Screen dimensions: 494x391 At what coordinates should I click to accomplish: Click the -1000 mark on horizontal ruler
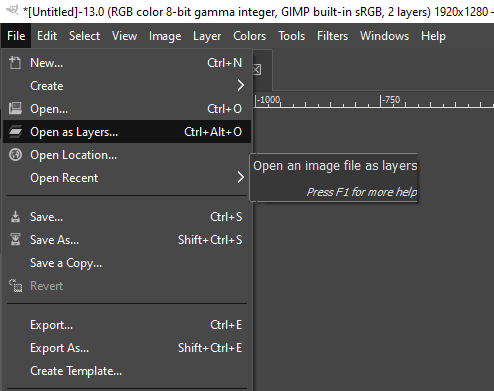[x=269, y=100]
